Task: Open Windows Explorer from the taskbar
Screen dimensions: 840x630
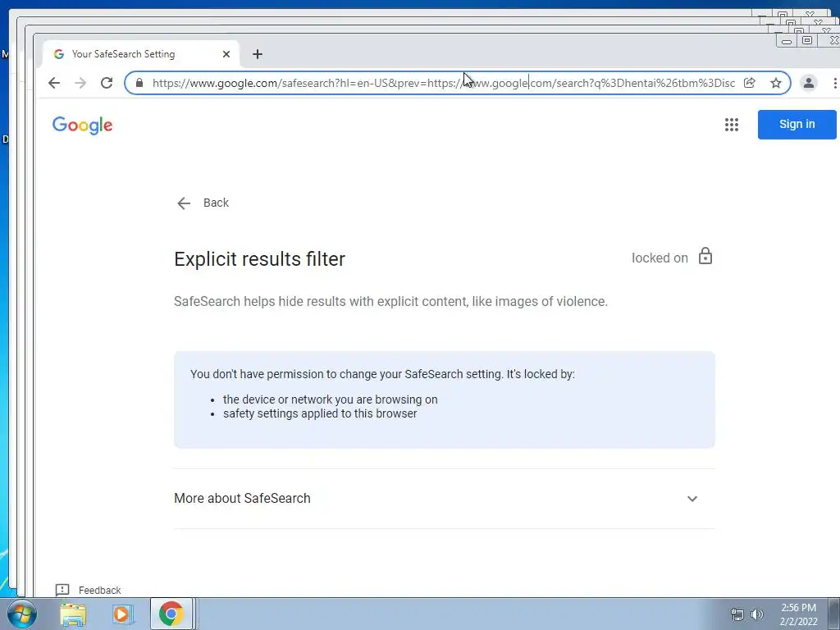Action: (73, 614)
